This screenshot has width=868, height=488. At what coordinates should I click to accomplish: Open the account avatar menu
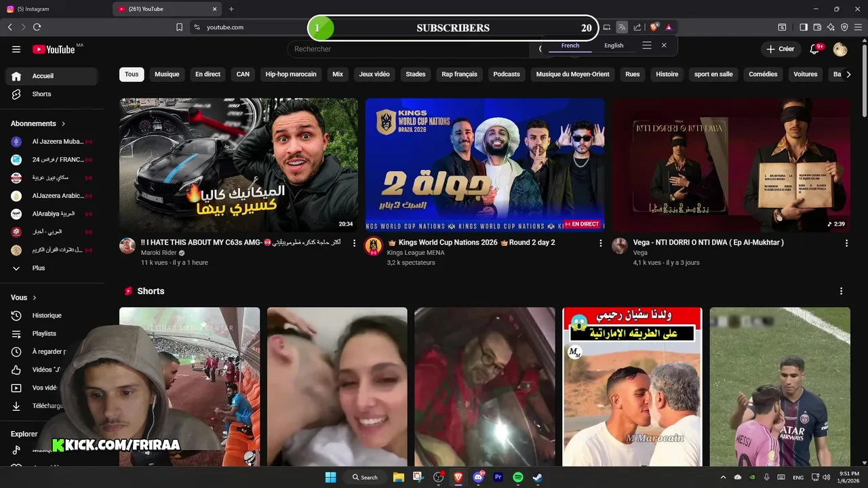point(840,49)
